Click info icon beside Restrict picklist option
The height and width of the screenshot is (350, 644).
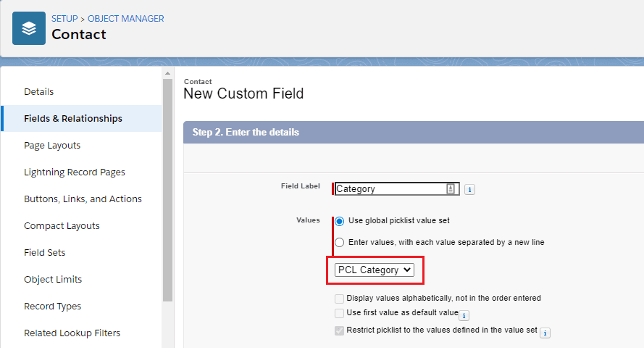[545, 333]
